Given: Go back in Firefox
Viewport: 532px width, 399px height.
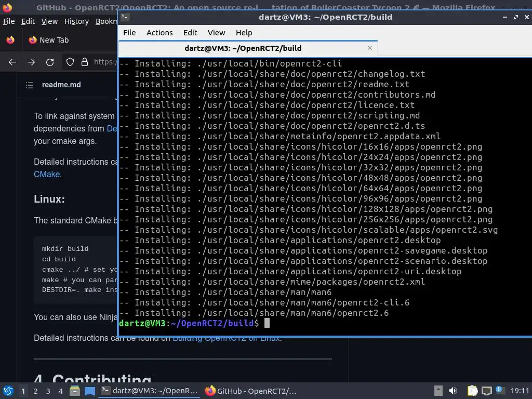Looking at the screenshot, I should 12,62.
